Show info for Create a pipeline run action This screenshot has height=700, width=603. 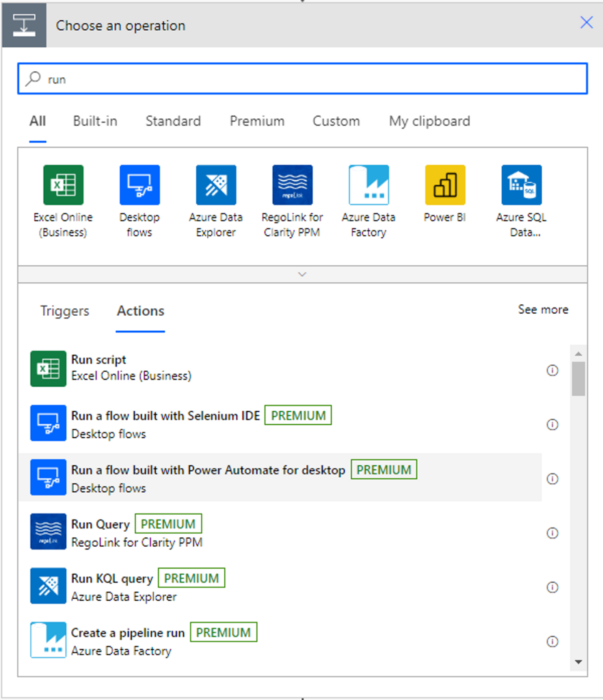pos(552,641)
